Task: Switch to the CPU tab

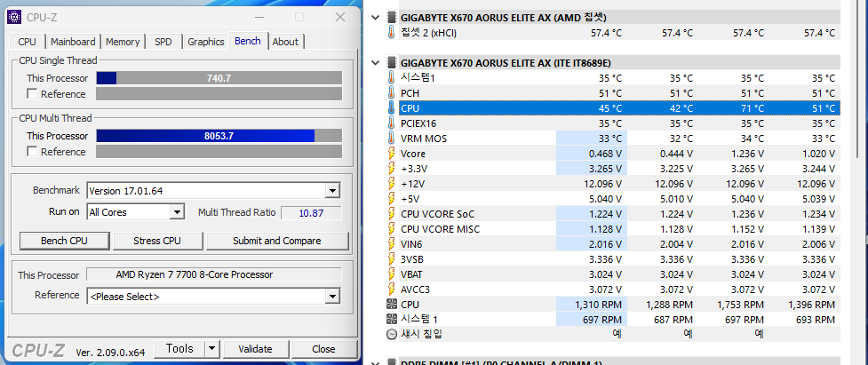Action: 28,42
